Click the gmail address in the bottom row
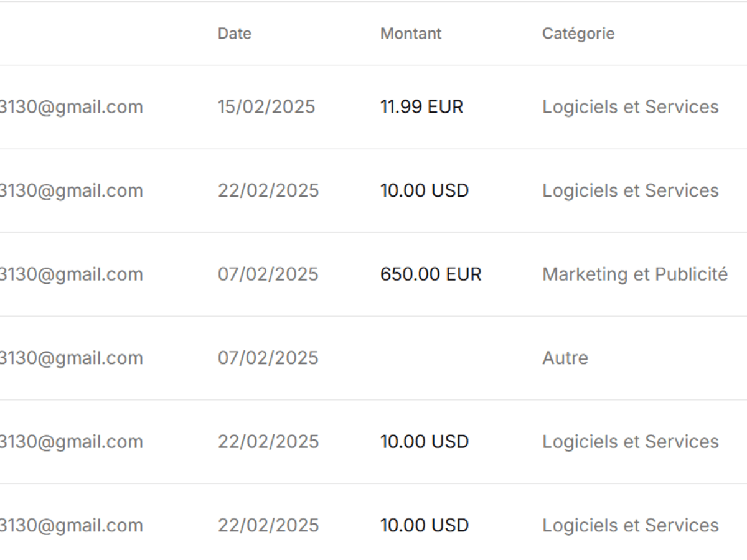 pyautogui.click(x=72, y=525)
